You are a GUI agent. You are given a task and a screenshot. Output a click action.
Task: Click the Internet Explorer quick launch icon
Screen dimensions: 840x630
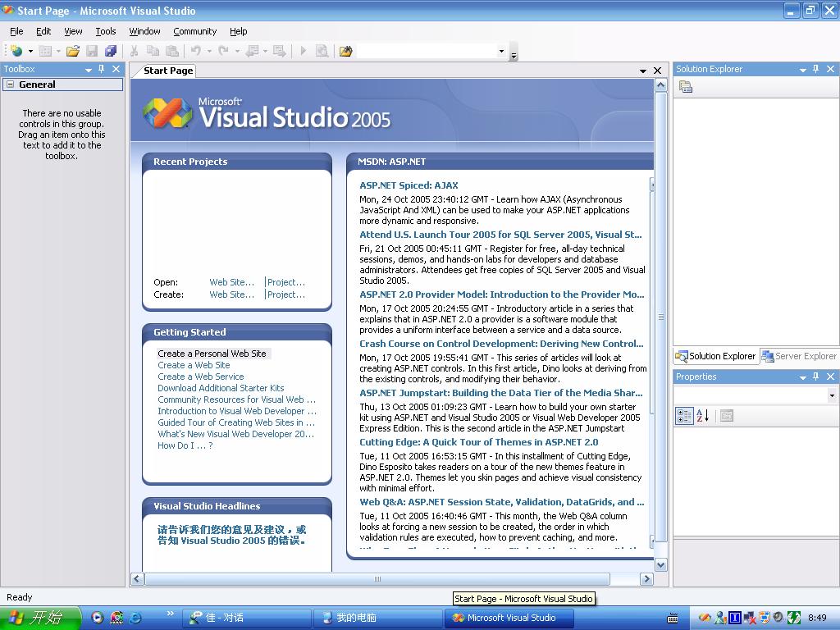(x=136, y=618)
